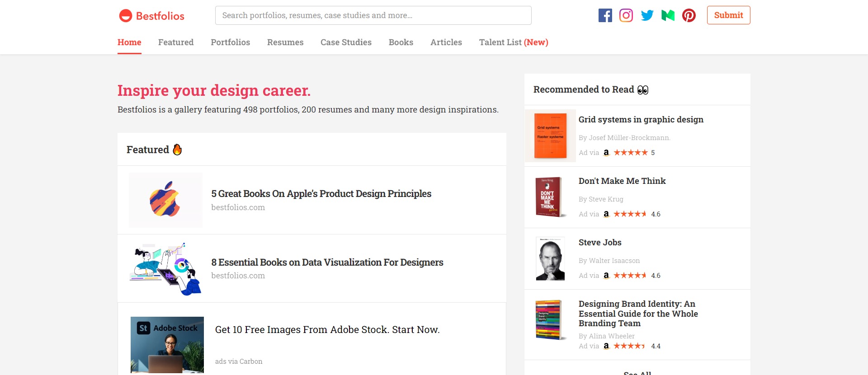Click the Steve Jobs book cover

[550, 258]
